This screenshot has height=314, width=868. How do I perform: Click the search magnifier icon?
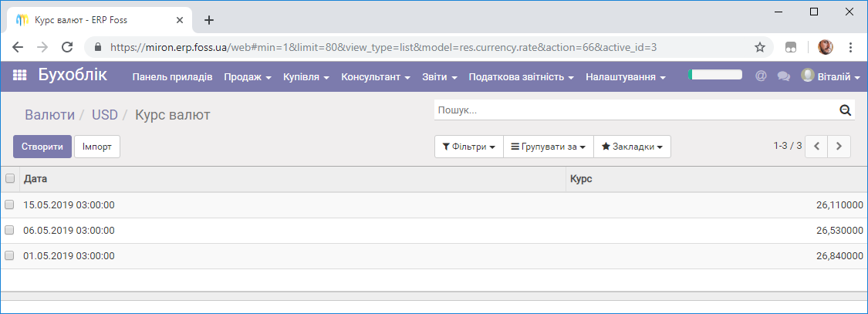coord(845,110)
